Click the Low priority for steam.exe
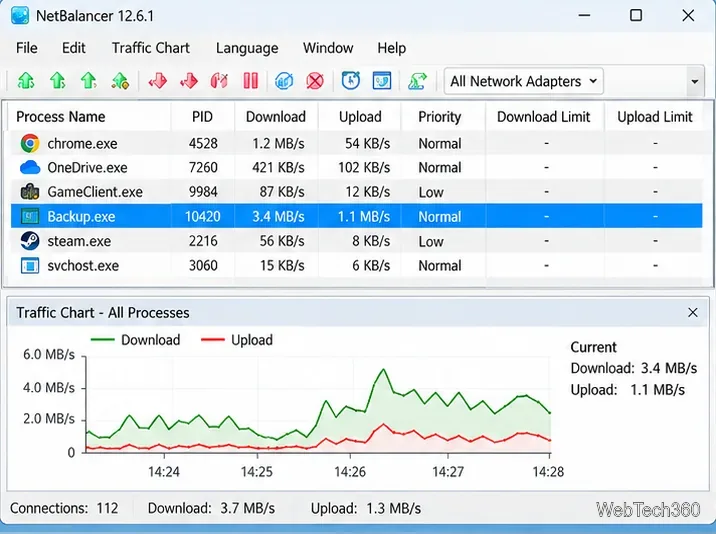This screenshot has height=534, width=716. pyautogui.click(x=431, y=241)
